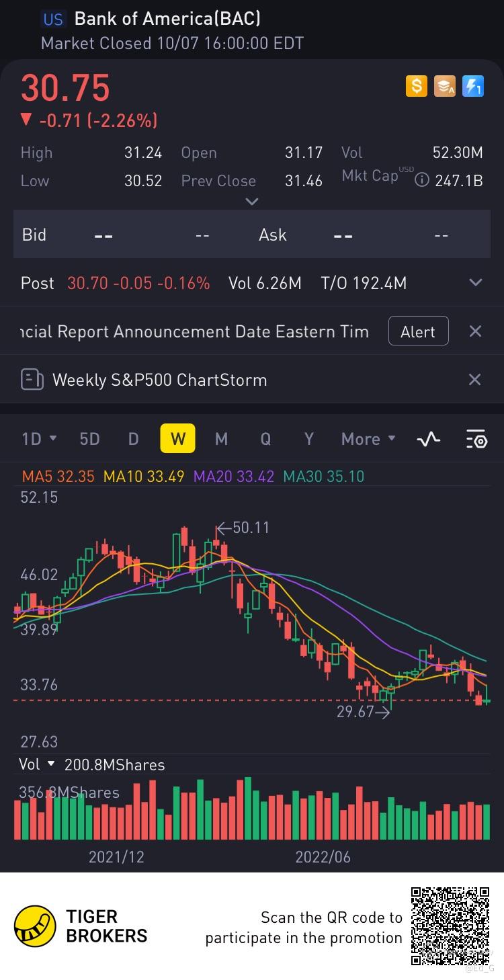Set an Alert for the report date
This screenshot has width=504, height=980.
(x=418, y=331)
